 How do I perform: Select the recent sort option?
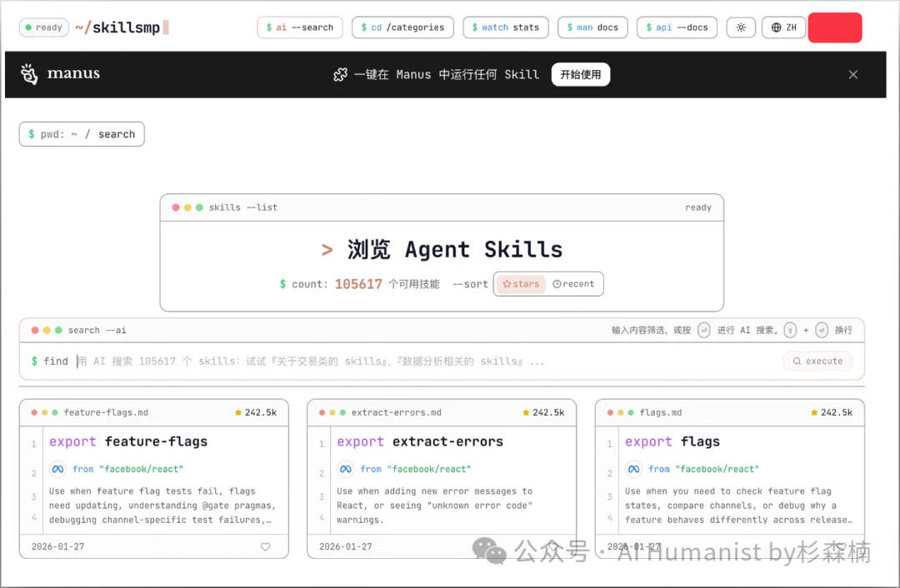(x=575, y=283)
